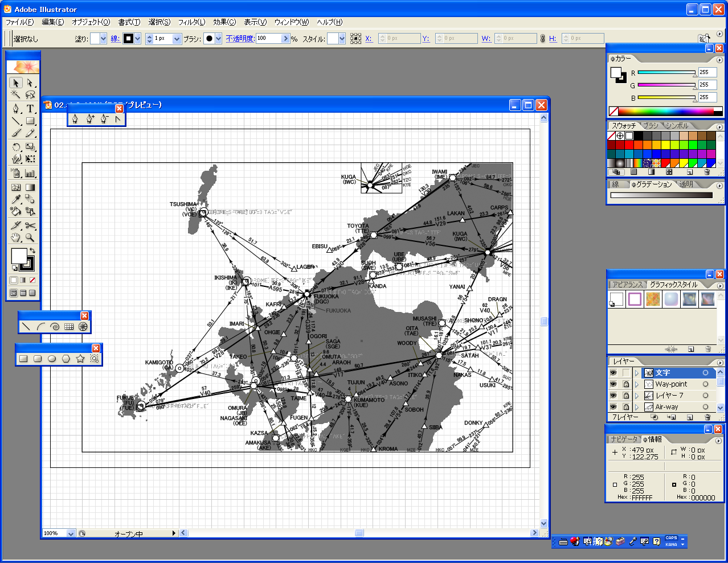The image size is (728, 563).
Task: Pick the pure red swatch
Action: (629, 145)
